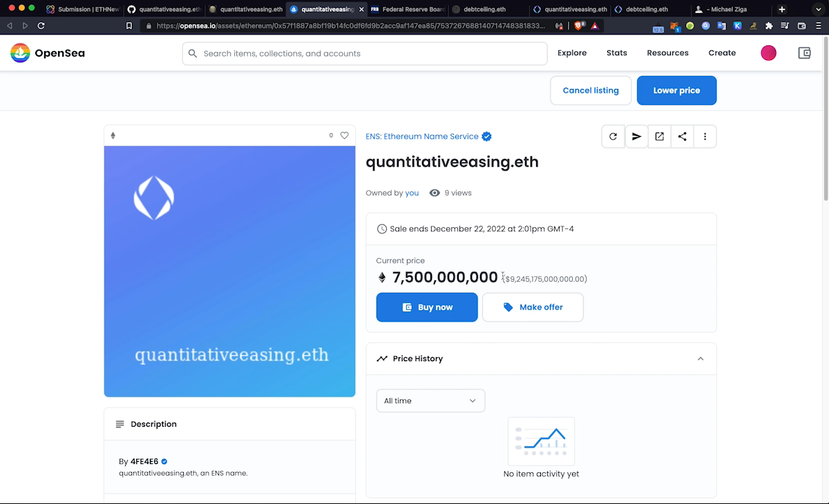Click 'Sale ends December 22, 2022' text
The width and height of the screenshot is (829, 504).
click(x=482, y=229)
